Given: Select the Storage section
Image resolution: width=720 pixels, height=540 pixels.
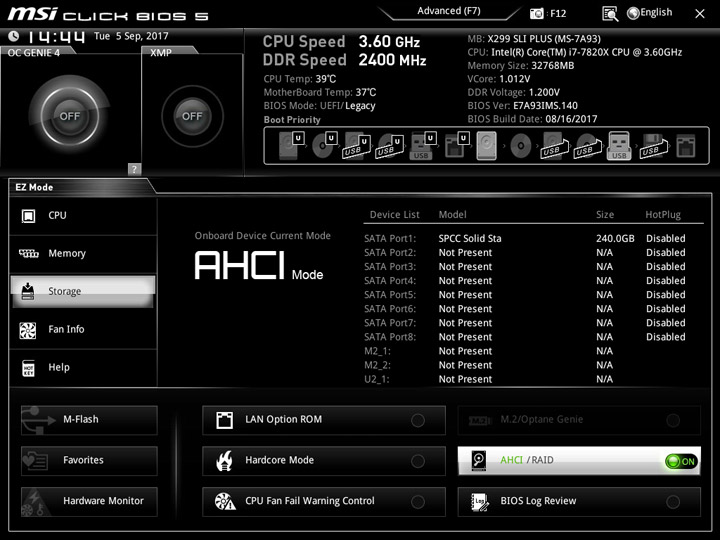Looking at the screenshot, I should pyautogui.click(x=83, y=291).
